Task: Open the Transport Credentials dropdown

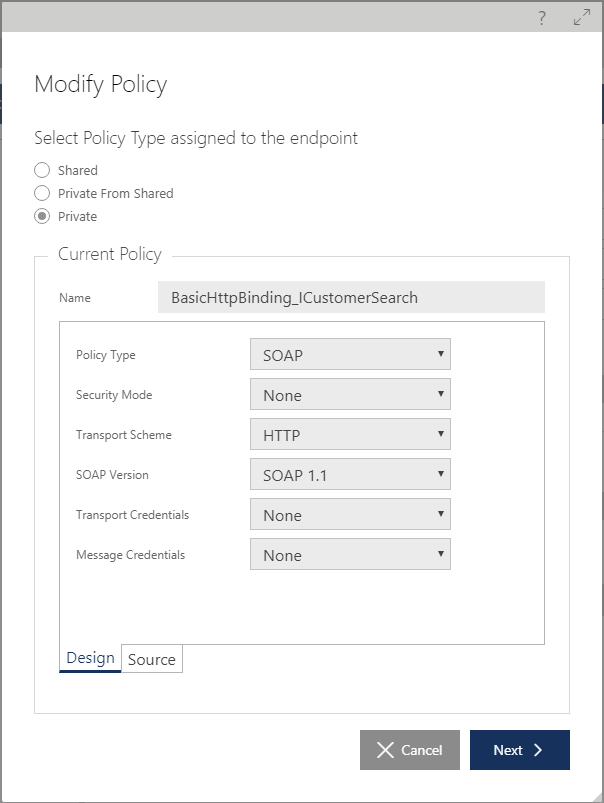Action: click(350, 514)
